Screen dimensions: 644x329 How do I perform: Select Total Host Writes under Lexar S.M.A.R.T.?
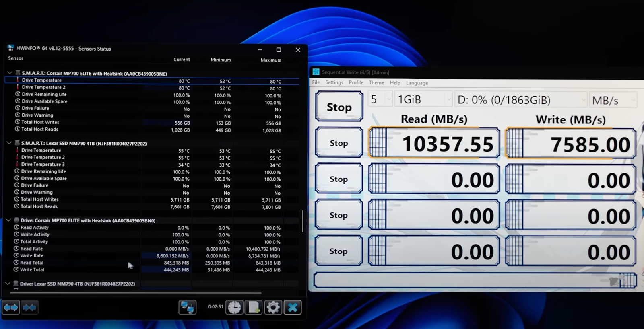point(39,199)
